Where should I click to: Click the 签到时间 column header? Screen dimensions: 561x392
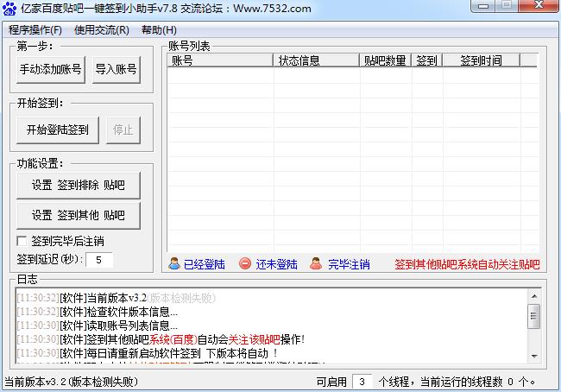480,60
